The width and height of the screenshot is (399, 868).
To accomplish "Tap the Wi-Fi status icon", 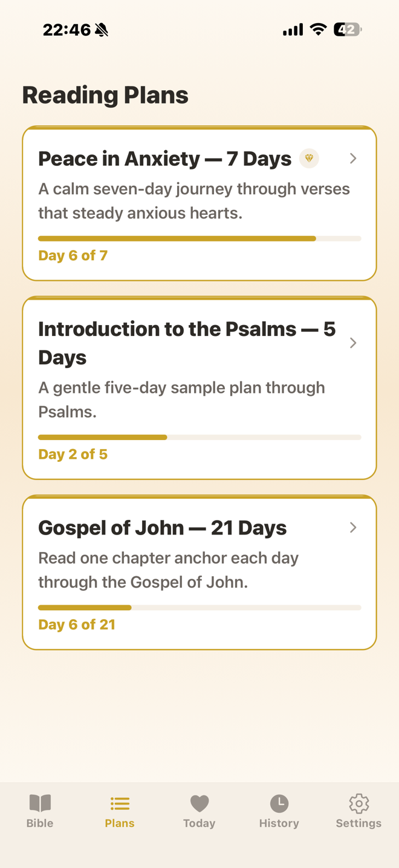I will 318,29.
